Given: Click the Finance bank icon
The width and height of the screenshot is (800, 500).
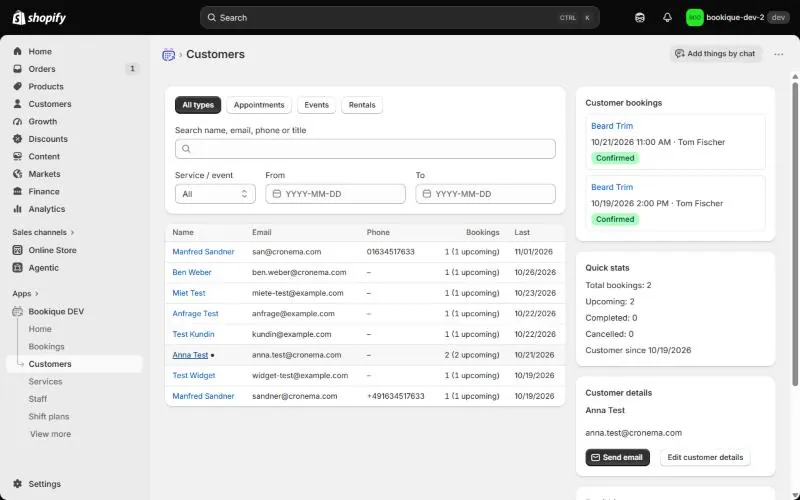Looking at the screenshot, I should (x=18, y=191).
